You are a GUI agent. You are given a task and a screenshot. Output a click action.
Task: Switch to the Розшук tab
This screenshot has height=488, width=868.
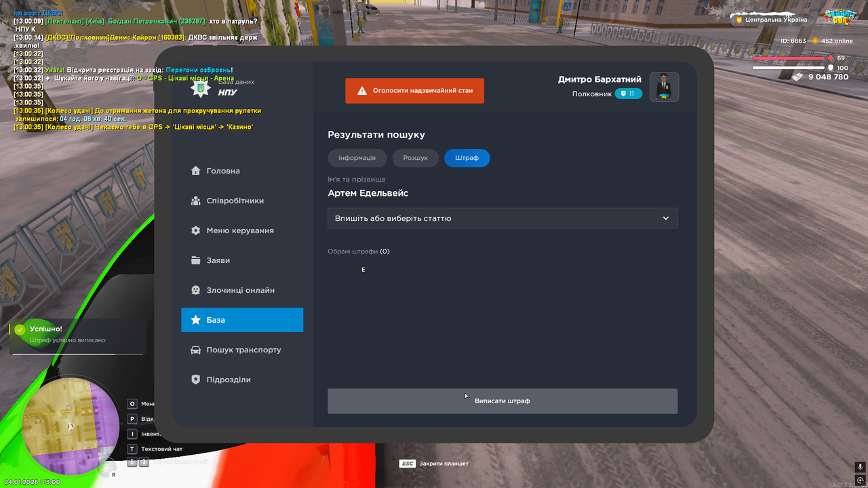416,158
